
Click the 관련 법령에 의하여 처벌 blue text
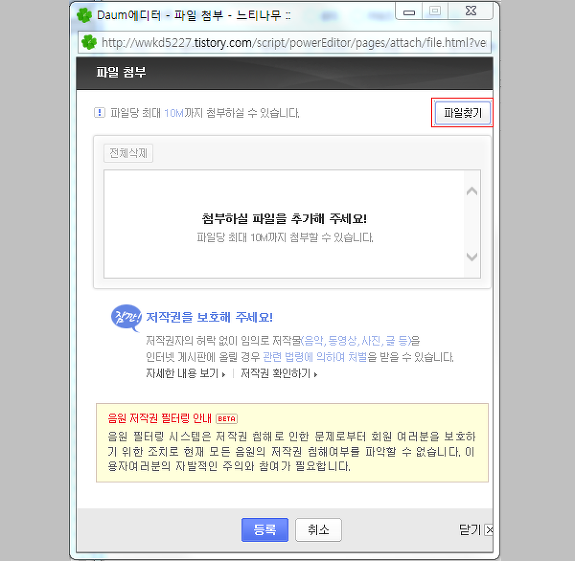(315, 357)
